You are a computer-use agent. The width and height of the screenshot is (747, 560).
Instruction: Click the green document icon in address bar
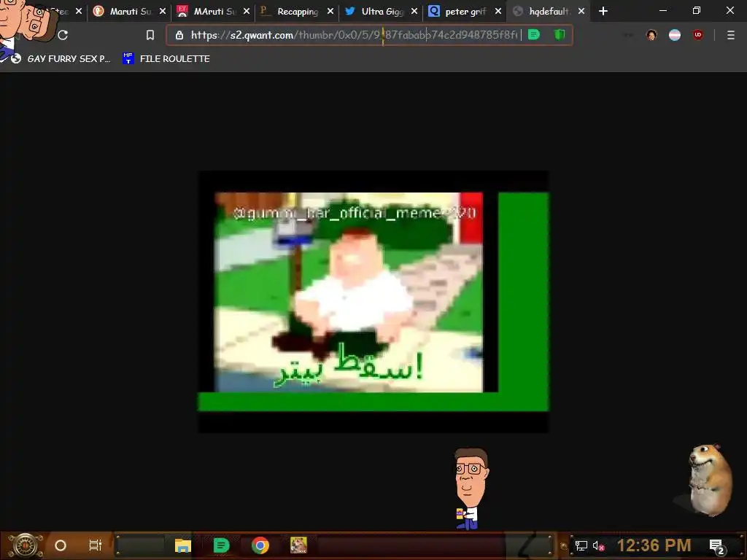click(x=534, y=35)
